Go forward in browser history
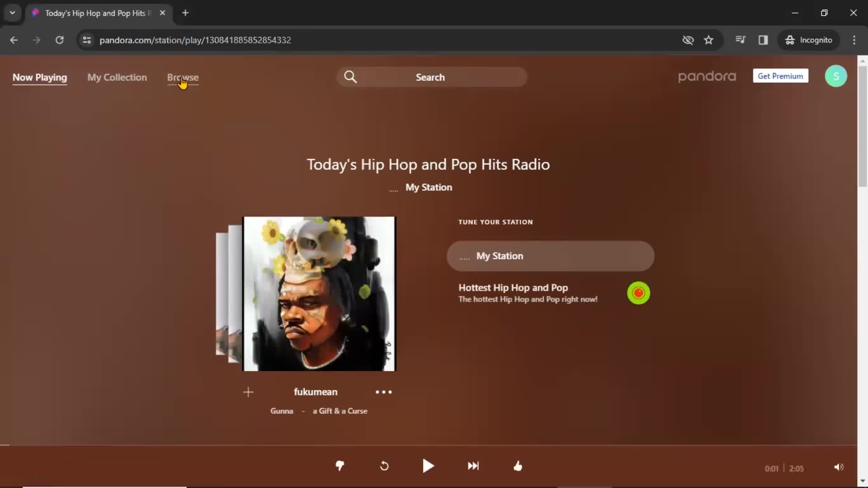Viewport: 868px width, 488px height. [37, 40]
